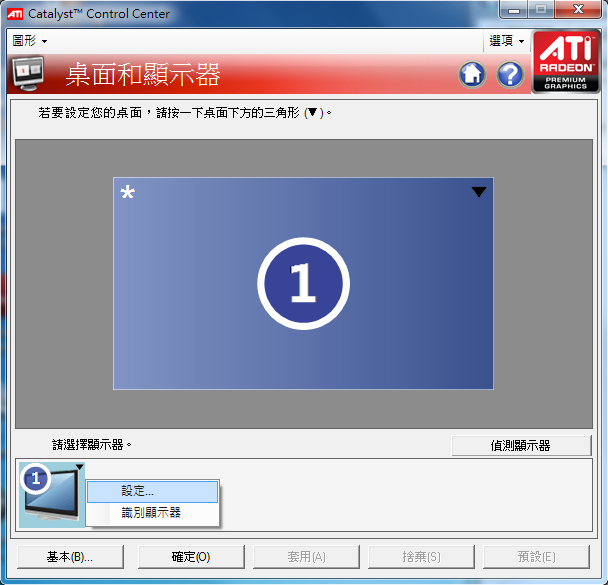
Task: Choose 識別顯示器 from the context menu
Action: pos(152,513)
